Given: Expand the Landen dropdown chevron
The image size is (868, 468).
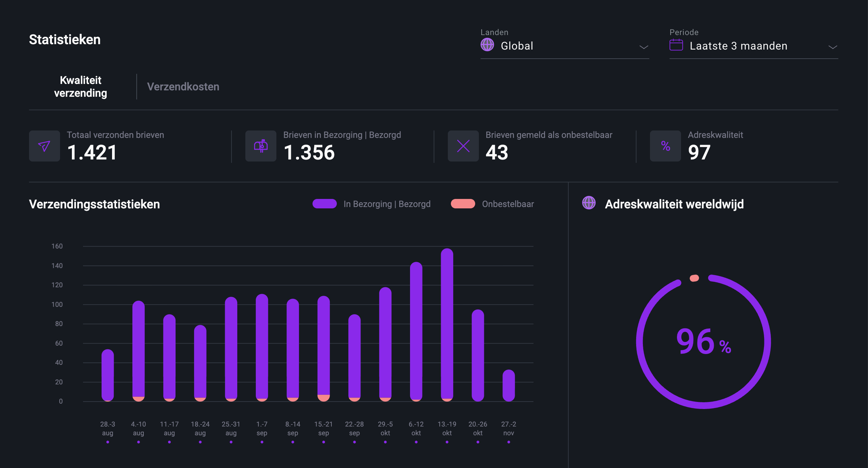Looking at the screenshot, I should coord(644,47).
